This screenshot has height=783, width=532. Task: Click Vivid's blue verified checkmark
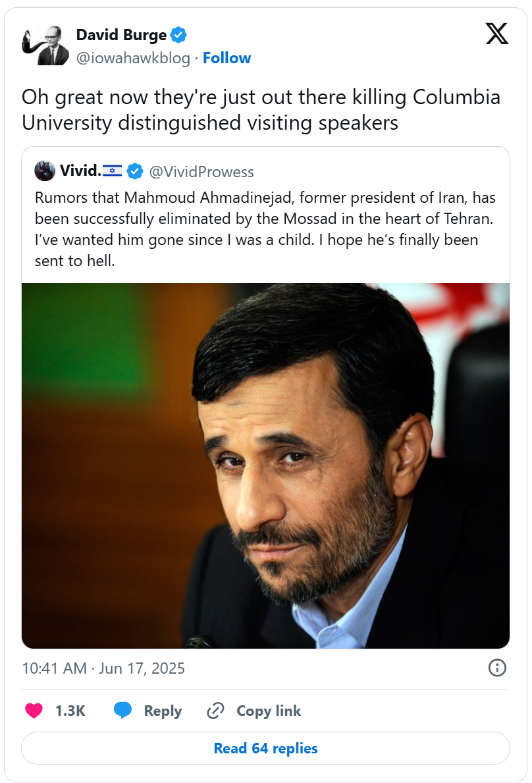pos(135,172)
